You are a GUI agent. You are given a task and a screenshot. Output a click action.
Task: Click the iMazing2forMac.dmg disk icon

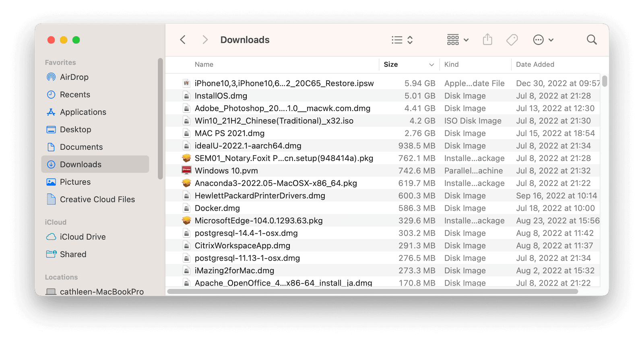pos(186,270)
